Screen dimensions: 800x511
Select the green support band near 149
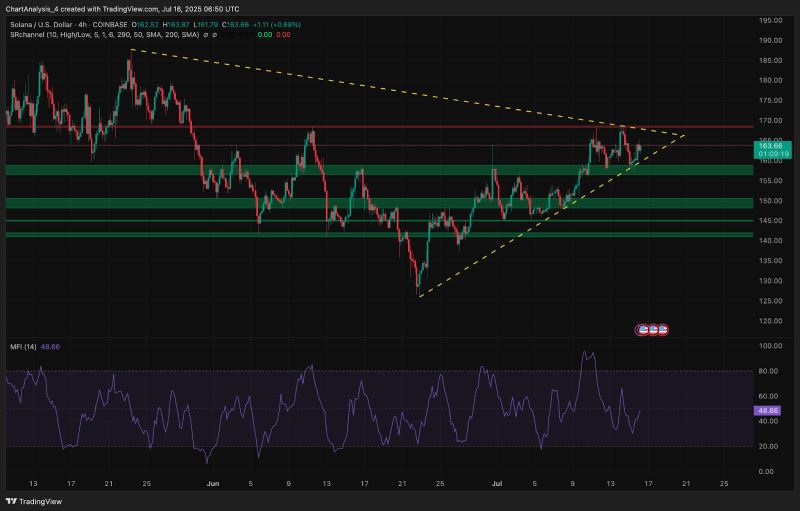click(380, 204)
